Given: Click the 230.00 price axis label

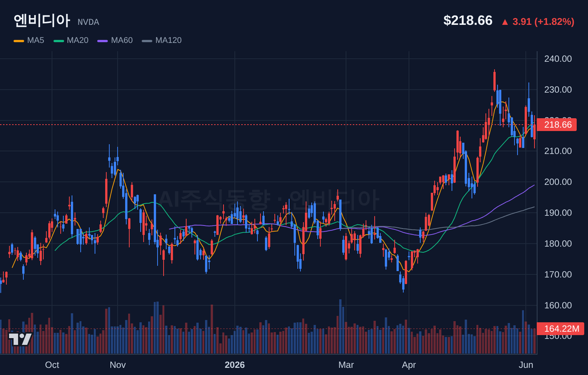Looking at the screenshot, I should (558, 90).
